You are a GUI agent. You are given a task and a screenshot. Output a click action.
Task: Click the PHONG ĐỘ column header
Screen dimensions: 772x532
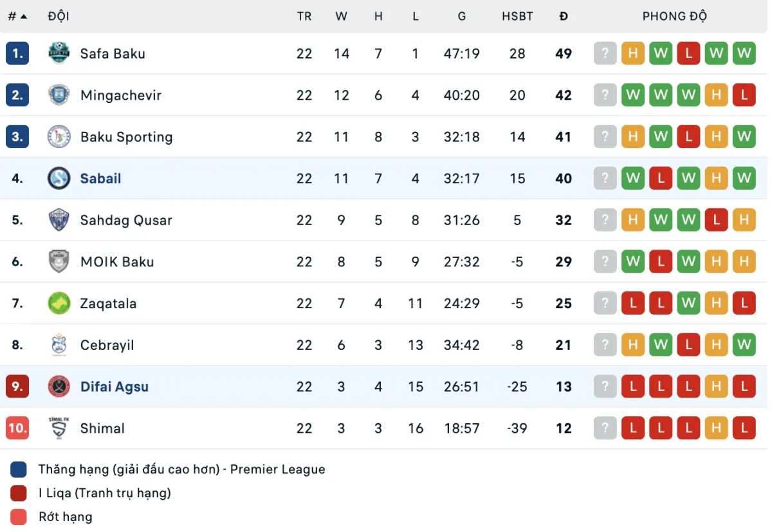[674, 16]
